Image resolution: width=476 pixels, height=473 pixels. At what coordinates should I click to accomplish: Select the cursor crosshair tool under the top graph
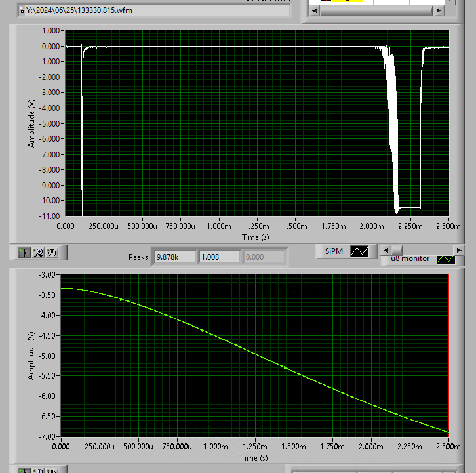click(x=24, y=253)
